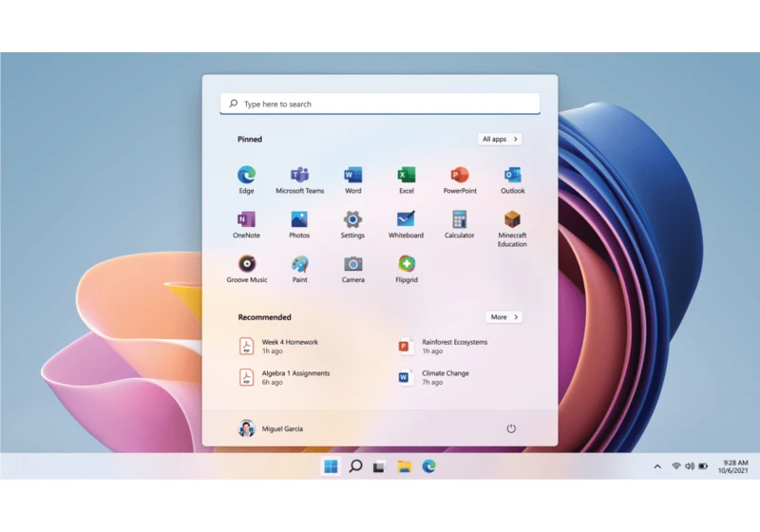Open the All apps list
This screenshot has height=532, width=760.
[500, 139]
